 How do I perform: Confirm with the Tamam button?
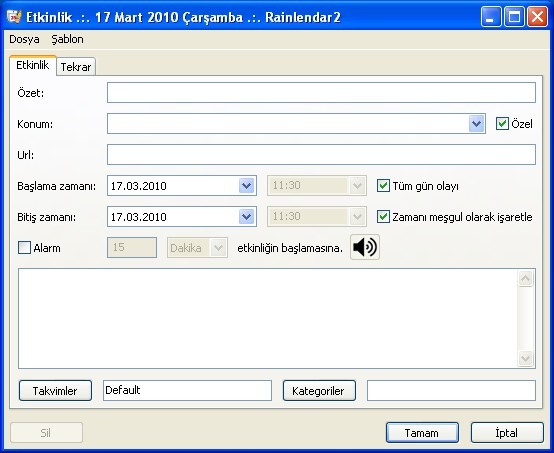[422, 433]
